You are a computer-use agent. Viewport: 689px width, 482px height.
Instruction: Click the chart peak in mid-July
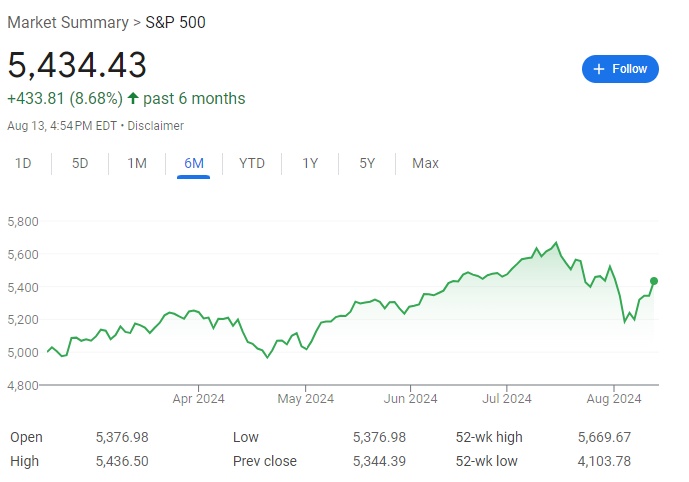click(556, 242)
